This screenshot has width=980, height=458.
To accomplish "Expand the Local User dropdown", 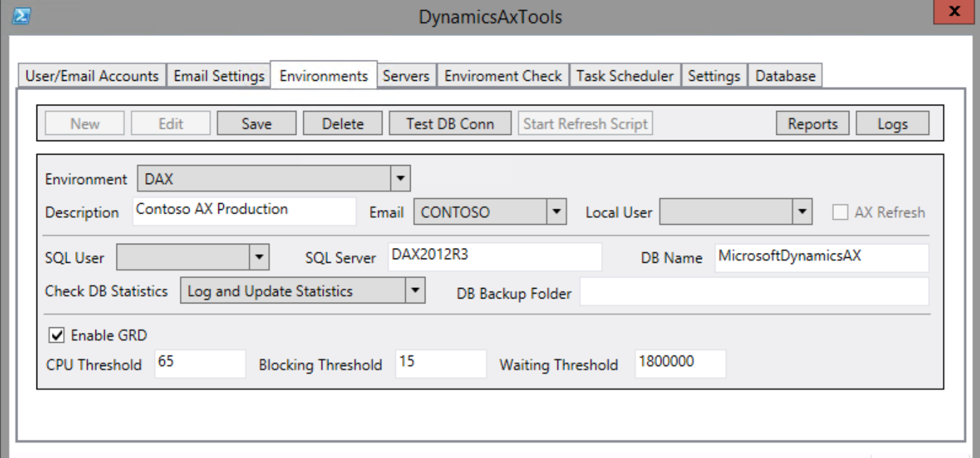I will point(736,211).
